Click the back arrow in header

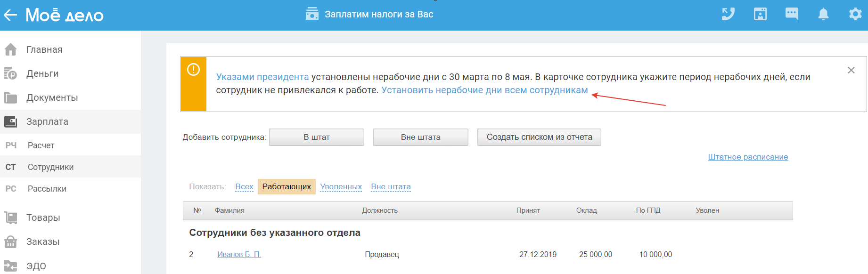[10, 15]
